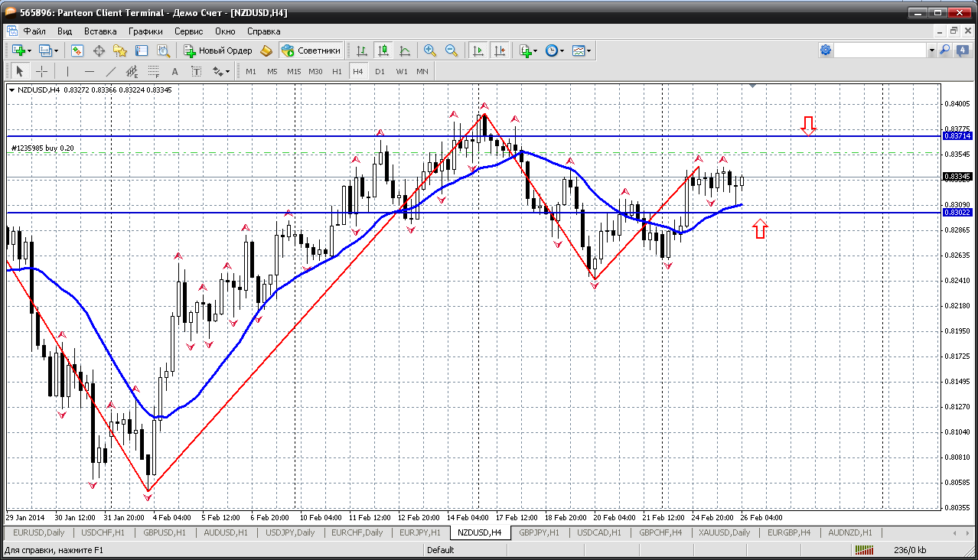This screenshot has height=560, width=978.
Task: Open the Profiles toolbar icon
Action: 46,50
